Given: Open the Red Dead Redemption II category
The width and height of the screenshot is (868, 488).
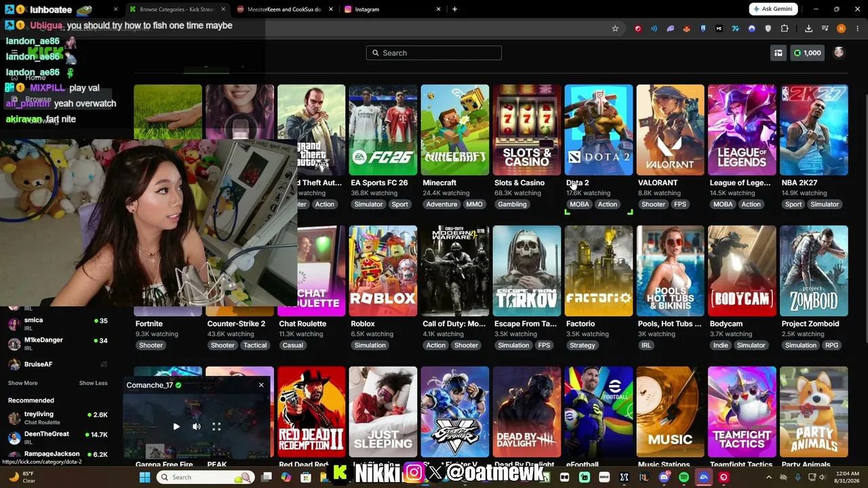Looking at the screenshot, I should pyautogui.click(x=311, y=412).
